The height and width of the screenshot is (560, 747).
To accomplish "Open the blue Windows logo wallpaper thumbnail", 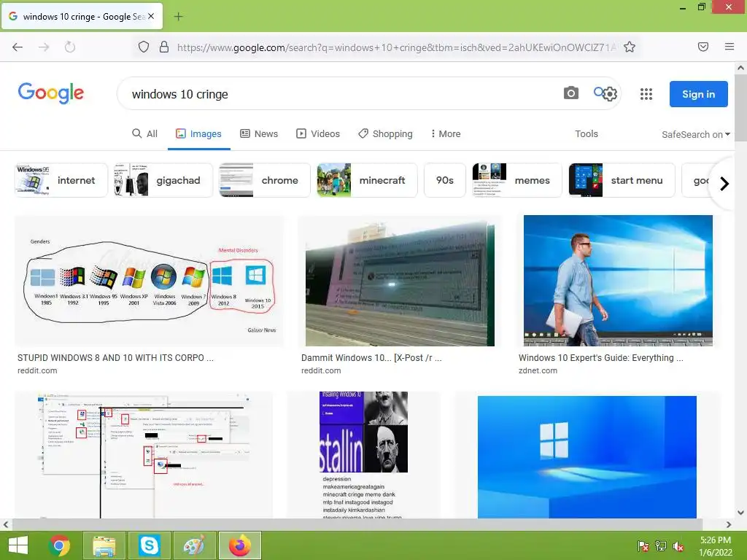I will [587, 457].
